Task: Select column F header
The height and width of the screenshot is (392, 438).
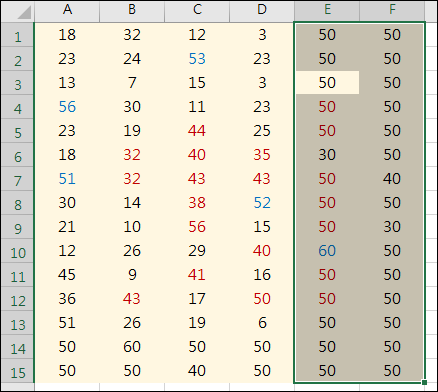Action: point(392,12)
